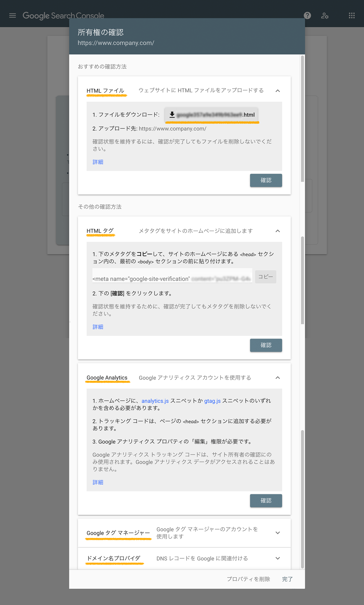Open the hamburger main menu

pos(12,16)
